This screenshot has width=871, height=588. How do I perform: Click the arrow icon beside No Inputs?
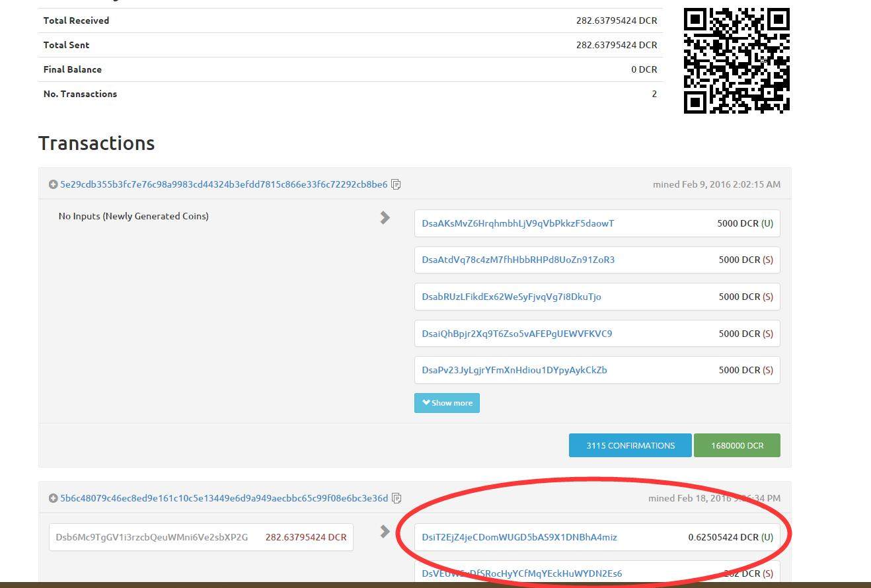tap(385, 217)
